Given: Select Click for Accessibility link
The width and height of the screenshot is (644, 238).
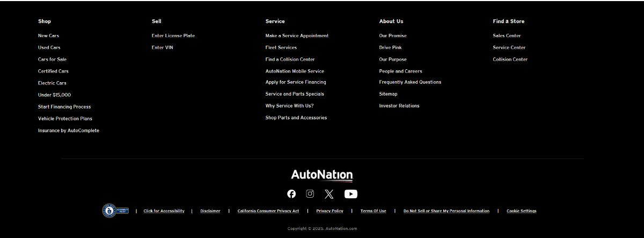Looking at the screenshot, I should coord(164,211).
